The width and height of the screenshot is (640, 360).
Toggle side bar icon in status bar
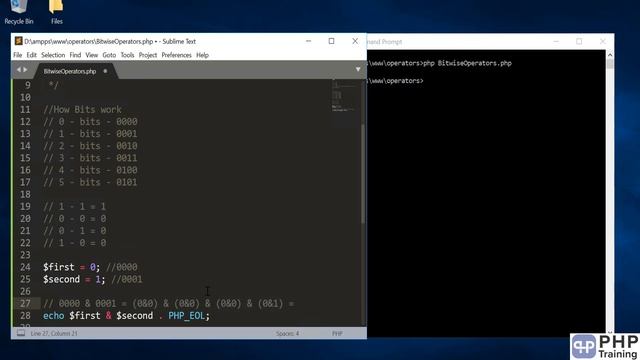pyautogui.click(x=20, y=333)
